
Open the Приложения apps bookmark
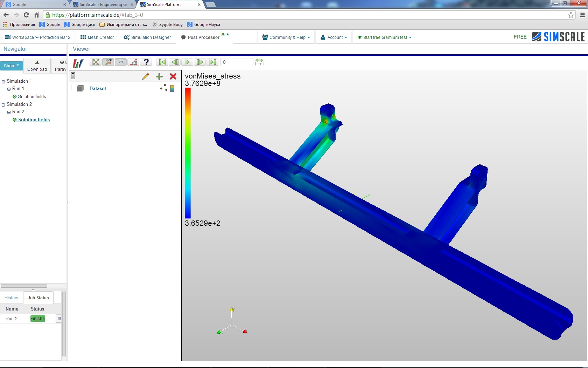pyautogui.click(x=19, y=25)
